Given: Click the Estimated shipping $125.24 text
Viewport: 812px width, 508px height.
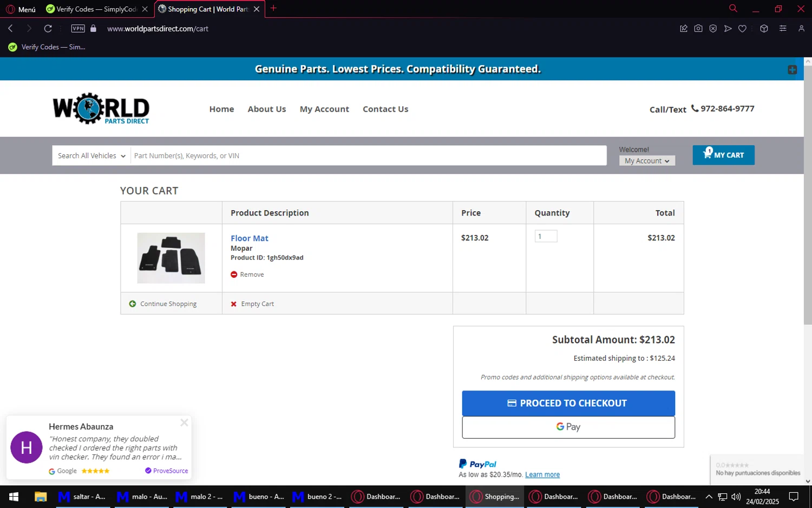Looking at the screenshot, I should click(x=624, y=359).
